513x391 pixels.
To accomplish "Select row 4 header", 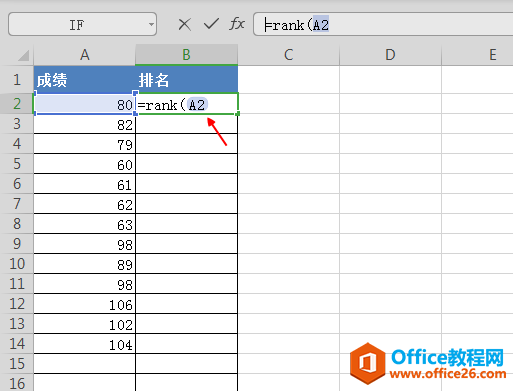I will [17, 144].
